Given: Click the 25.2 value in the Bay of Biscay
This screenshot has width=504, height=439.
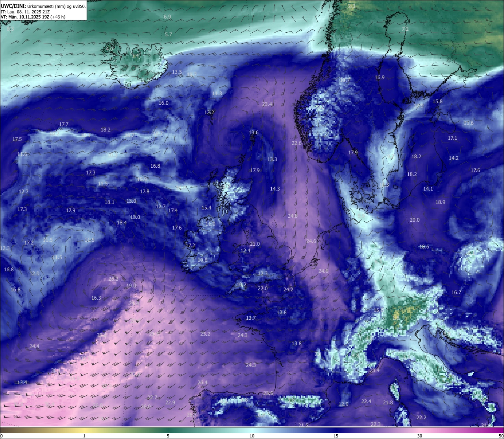Looking at the screenshot, I should [205, 334].
